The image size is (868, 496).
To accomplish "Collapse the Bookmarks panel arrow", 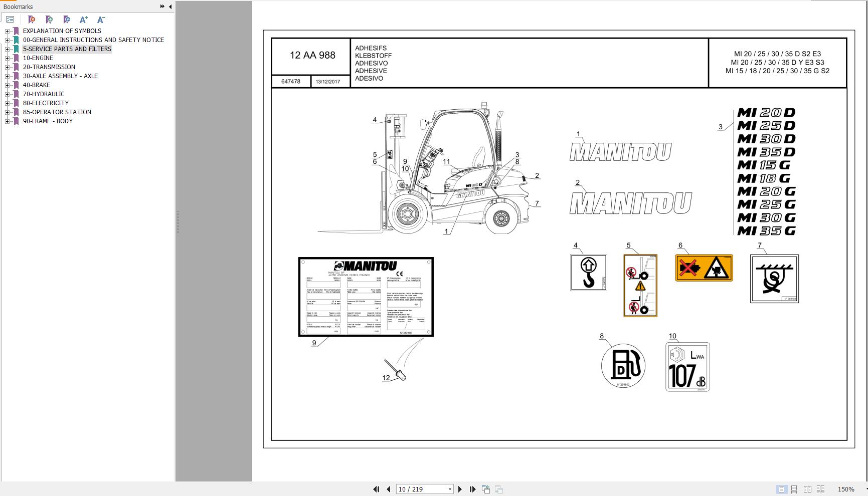I will 170,7.
